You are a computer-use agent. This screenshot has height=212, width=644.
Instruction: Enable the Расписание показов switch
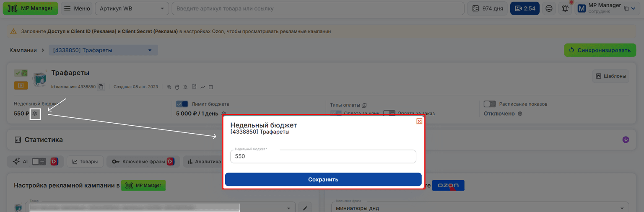point(490,104)
